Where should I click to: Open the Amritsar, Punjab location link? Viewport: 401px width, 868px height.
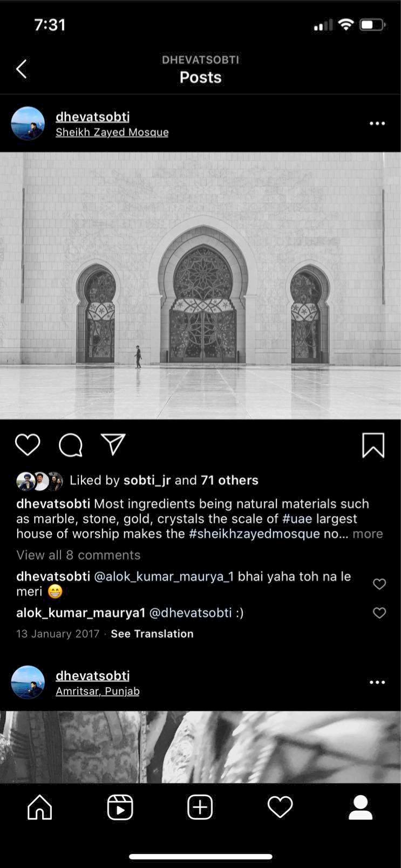pyautogui.click(x=98, y=691)
